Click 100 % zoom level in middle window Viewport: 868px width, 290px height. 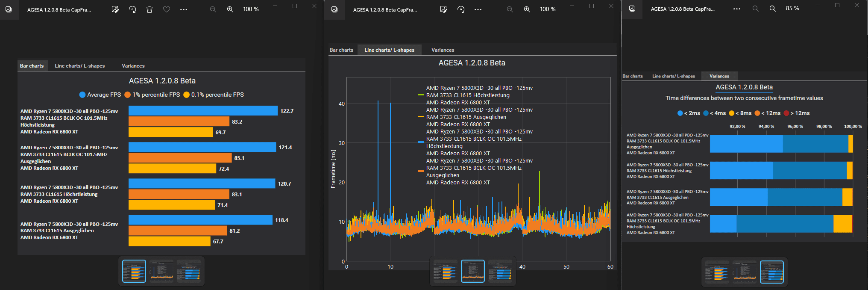(548, 9)
